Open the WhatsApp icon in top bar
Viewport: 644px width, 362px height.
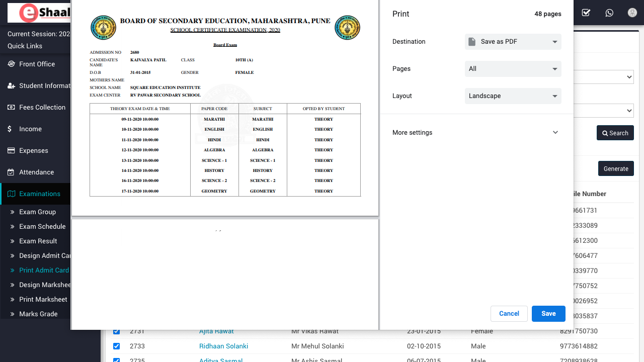[609, 13]
